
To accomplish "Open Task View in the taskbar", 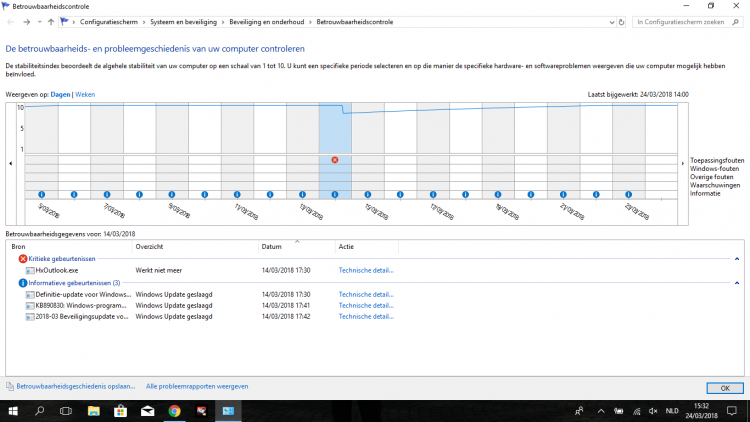I will pos(66,410).
